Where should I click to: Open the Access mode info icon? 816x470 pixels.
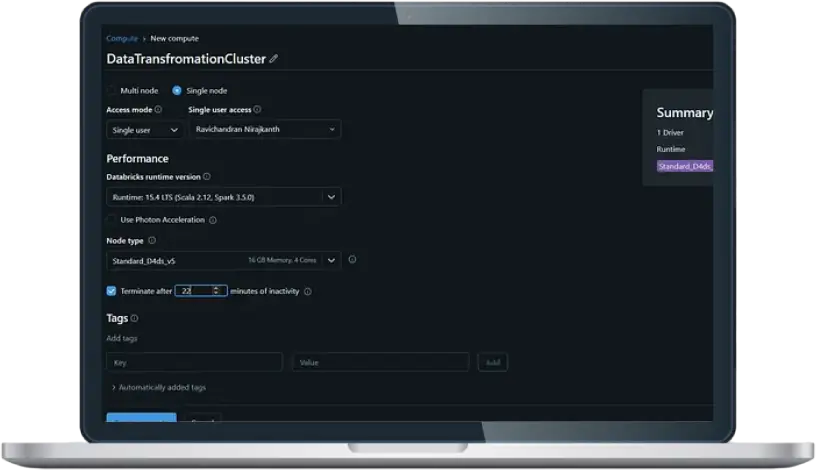(158, 109)
